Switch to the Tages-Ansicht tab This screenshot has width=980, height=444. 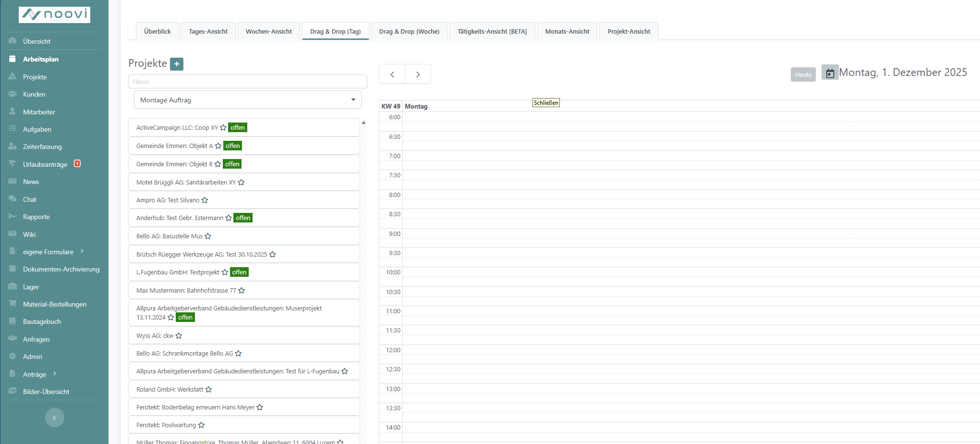pos(208,31)
